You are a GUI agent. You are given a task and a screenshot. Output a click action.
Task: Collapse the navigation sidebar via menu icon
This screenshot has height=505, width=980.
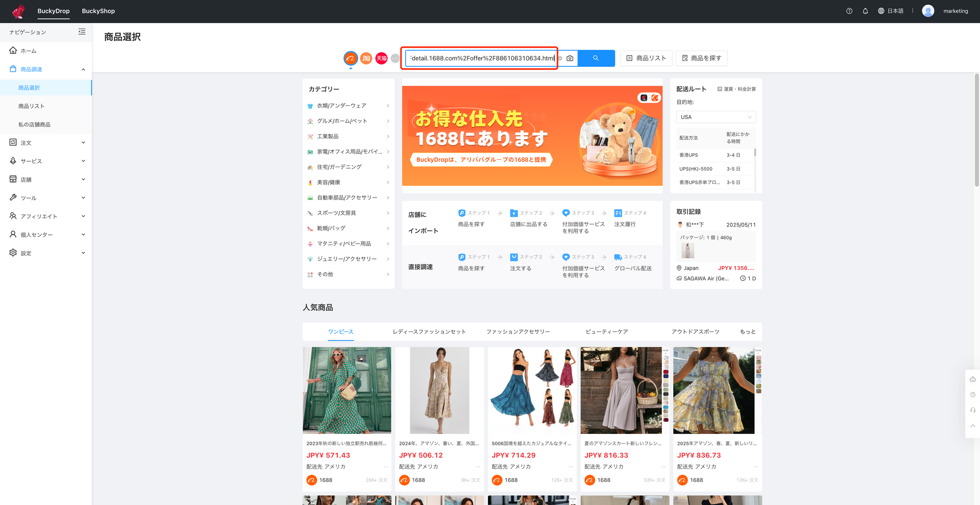[82, 32]
